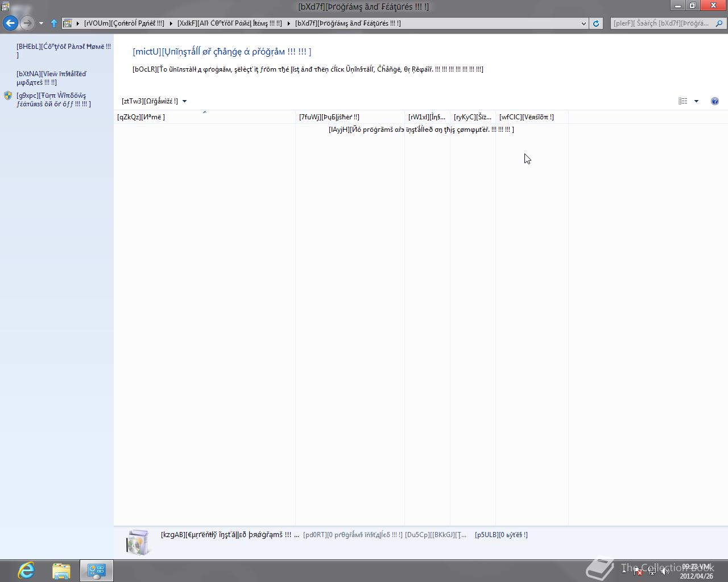728x582 pixels.
Task: Close the Programs and Features window
Action: coord(713,6)
